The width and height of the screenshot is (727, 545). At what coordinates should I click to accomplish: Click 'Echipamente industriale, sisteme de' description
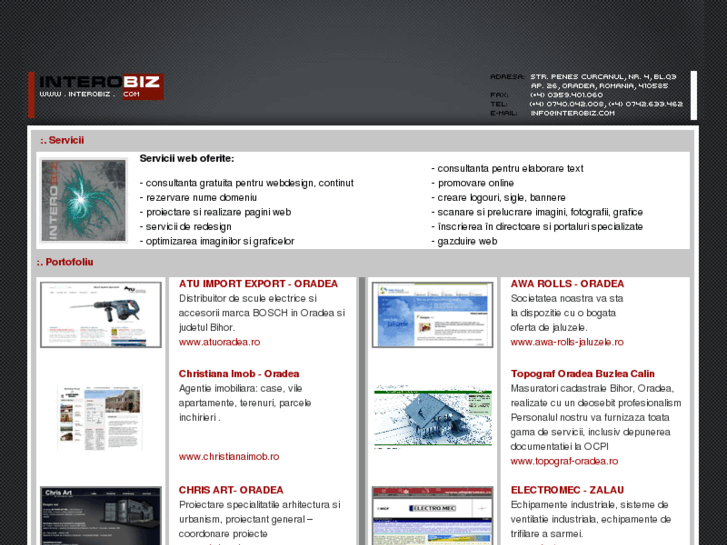[589, 504]
